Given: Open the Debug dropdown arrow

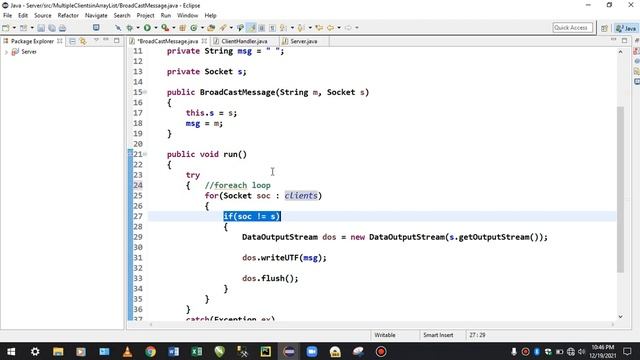Looking at the screenshot, I should [138, 28].
